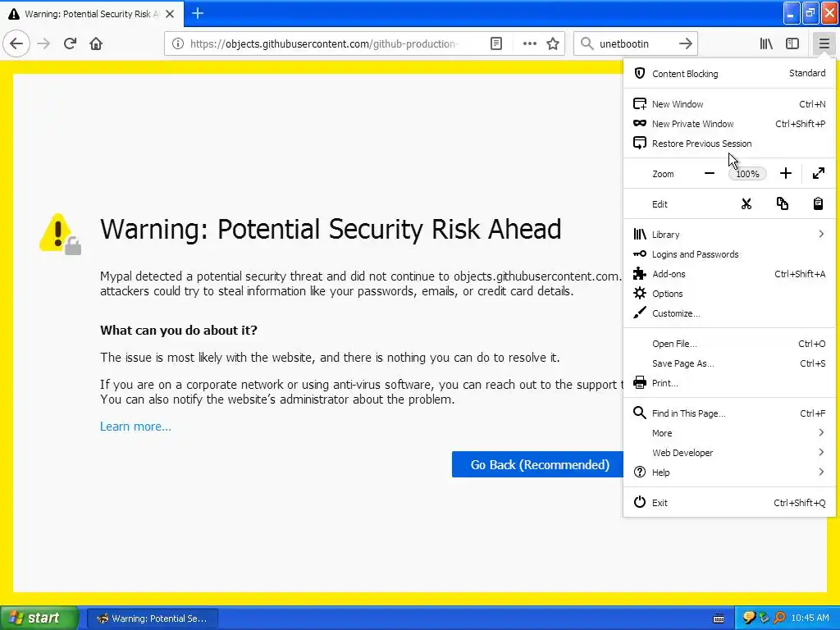Show sidebars toolbar icon

pos(792,43)
